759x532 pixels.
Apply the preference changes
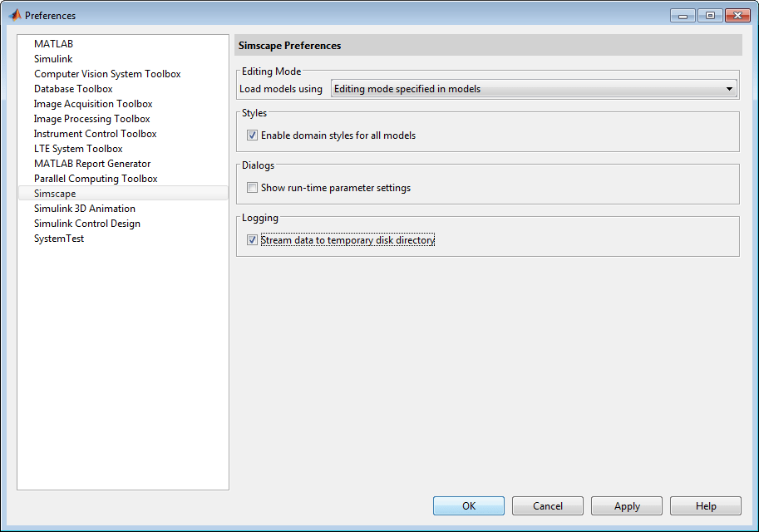point(626,506)
